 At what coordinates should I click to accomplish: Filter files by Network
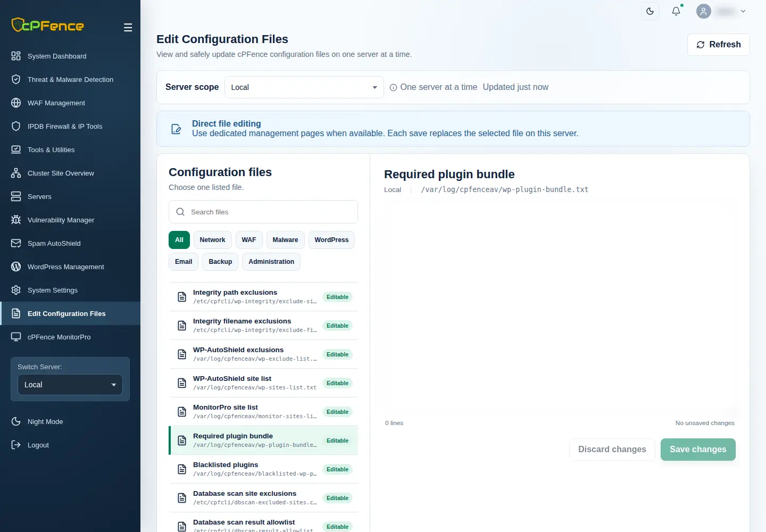pos(213,240)
